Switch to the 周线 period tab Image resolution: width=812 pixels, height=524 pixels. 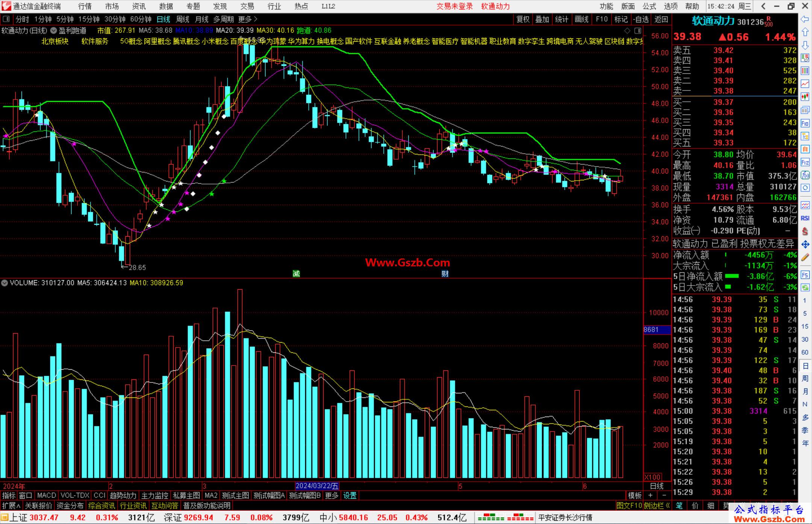183,19
